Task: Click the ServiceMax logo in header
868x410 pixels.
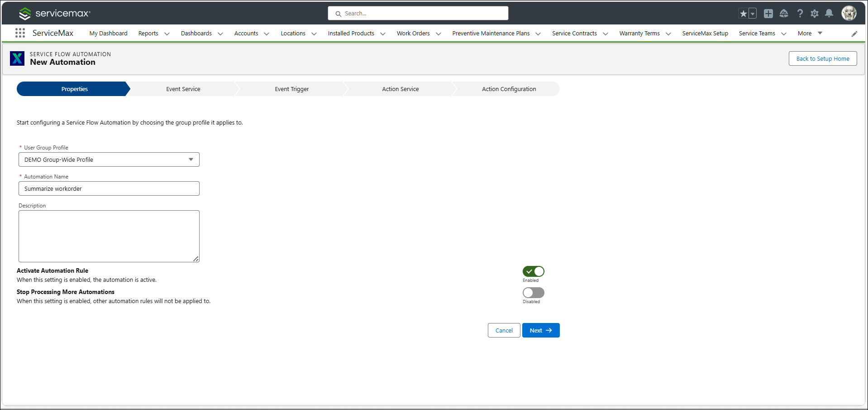Action: pyautogui.click(x=55, y=14)
